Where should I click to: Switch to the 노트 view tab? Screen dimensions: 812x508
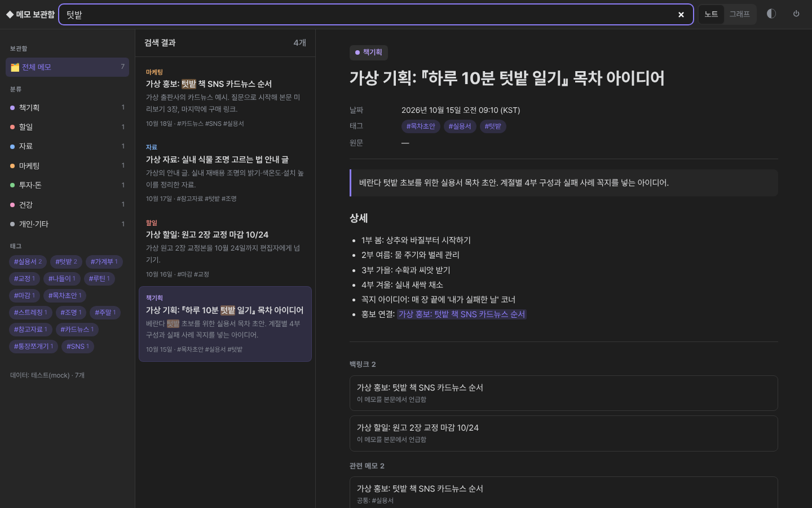[x=711, y=14]
